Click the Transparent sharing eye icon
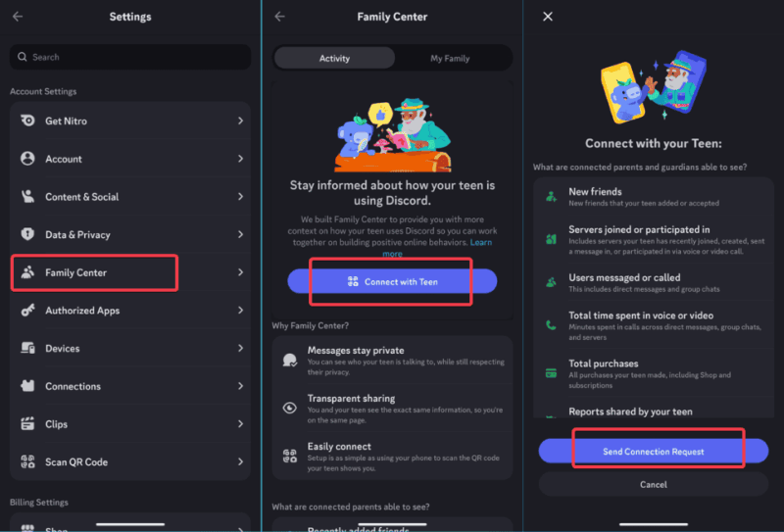The image size is (784, 532). pos(290,408)
